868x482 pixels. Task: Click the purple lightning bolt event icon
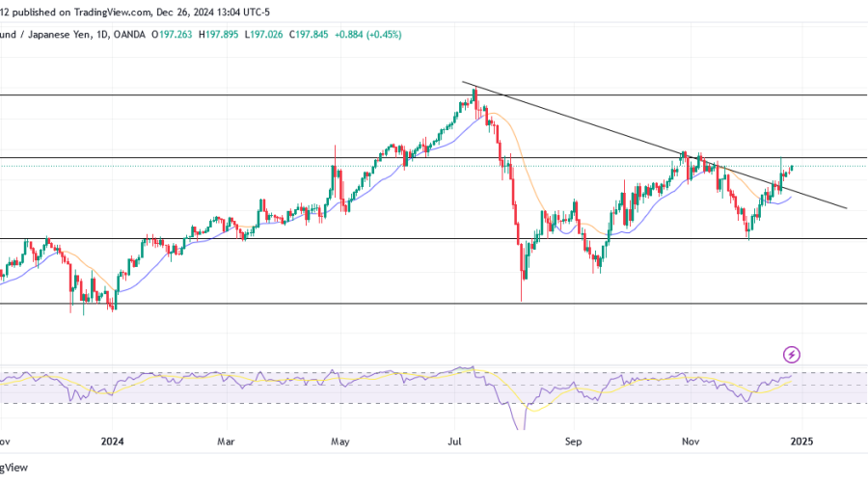coord(792,355)
